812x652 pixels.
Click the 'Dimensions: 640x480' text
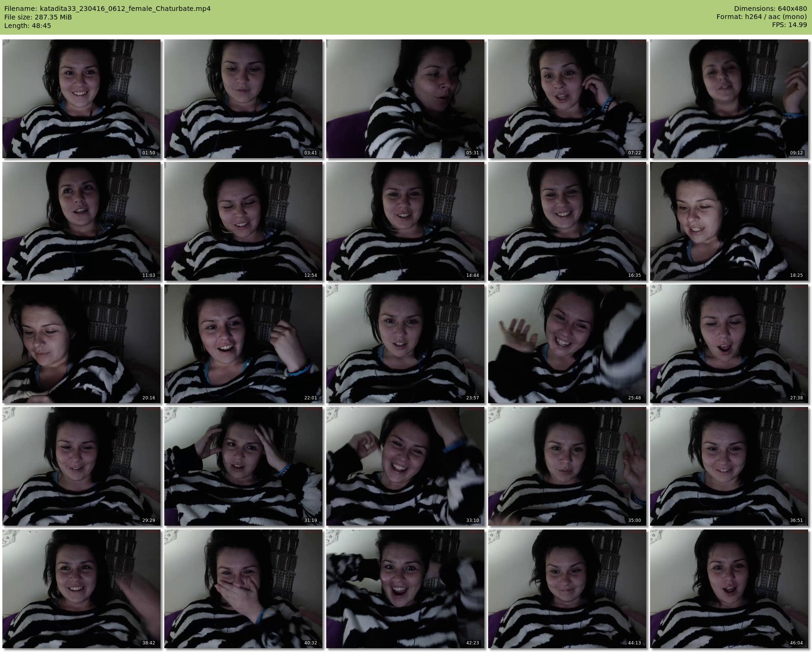[770, 9]
